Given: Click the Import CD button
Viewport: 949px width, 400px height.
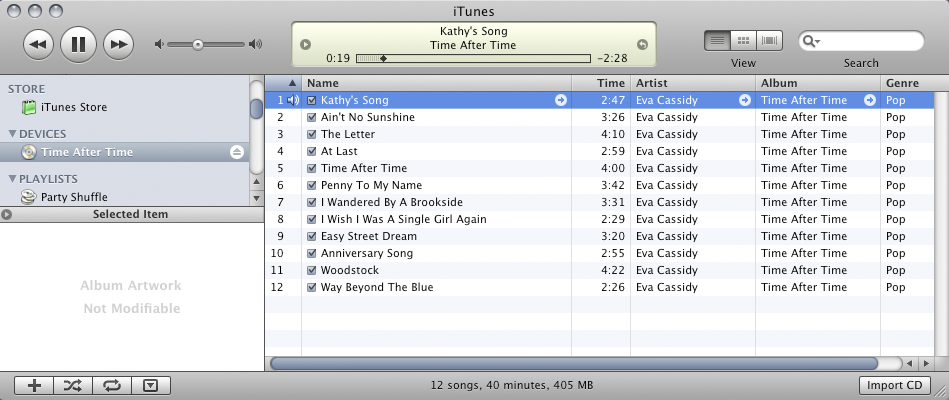Looking at the screenshot, I should coord(894,385).
